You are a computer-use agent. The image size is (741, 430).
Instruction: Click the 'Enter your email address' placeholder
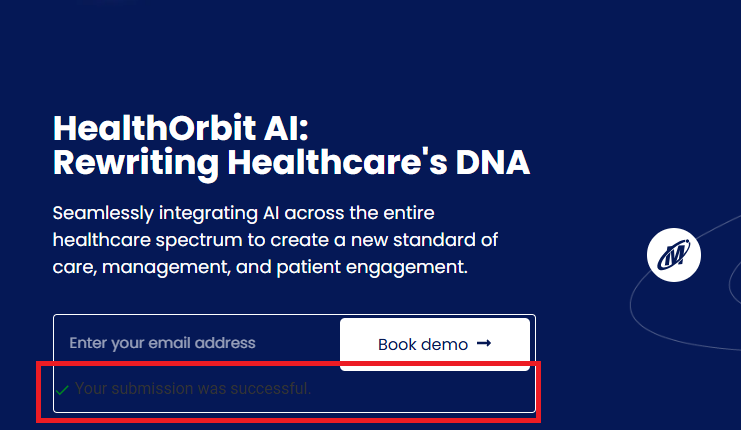tap(162, 343)
